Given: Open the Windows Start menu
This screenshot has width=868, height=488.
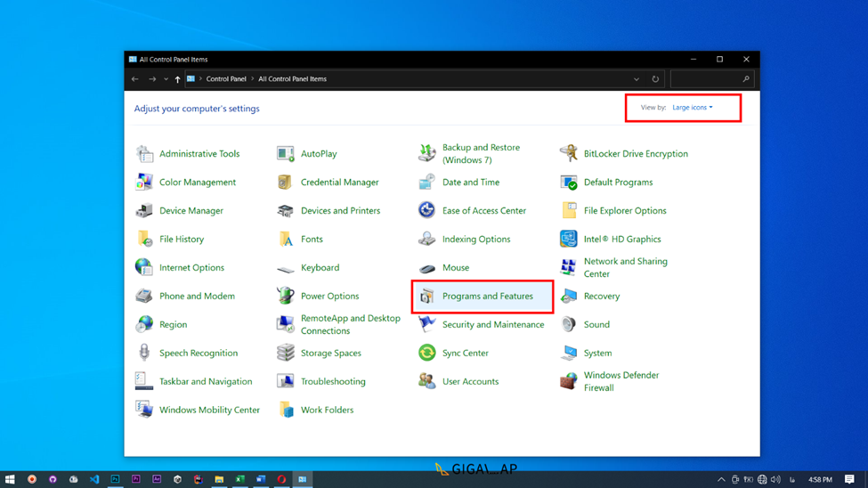Looking at the screenshot, I should coord(10,479).
